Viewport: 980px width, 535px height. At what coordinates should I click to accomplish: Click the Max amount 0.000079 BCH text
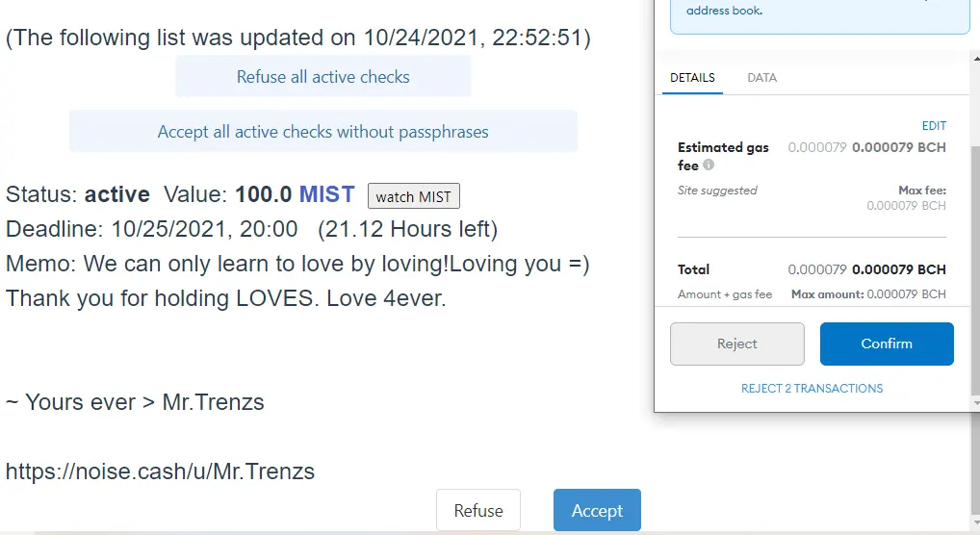(x=868, y=293)
